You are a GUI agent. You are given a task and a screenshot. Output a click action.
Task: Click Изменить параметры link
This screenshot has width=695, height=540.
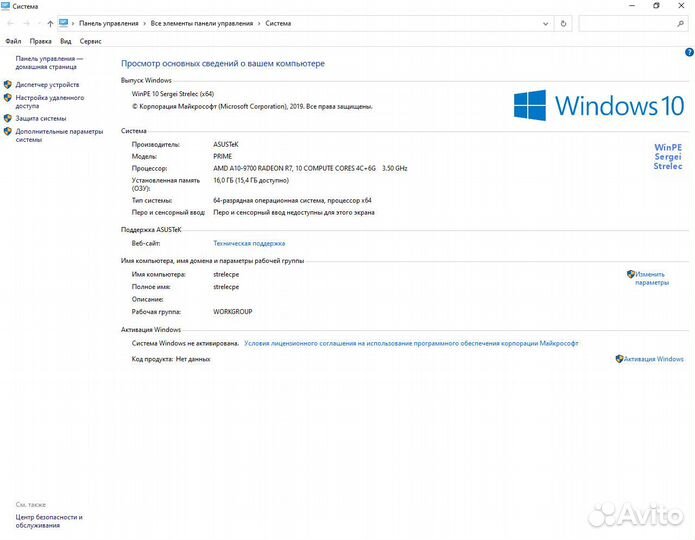(x=652, y=278)
